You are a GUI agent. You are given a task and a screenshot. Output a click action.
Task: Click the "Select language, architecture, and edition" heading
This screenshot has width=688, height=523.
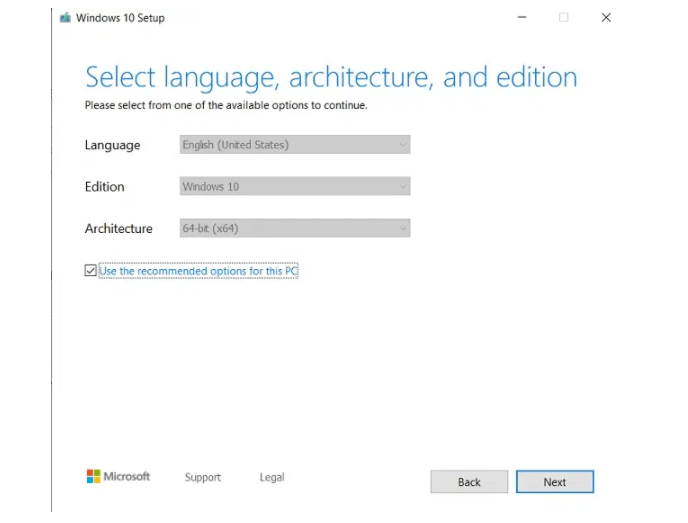(331, 78)
